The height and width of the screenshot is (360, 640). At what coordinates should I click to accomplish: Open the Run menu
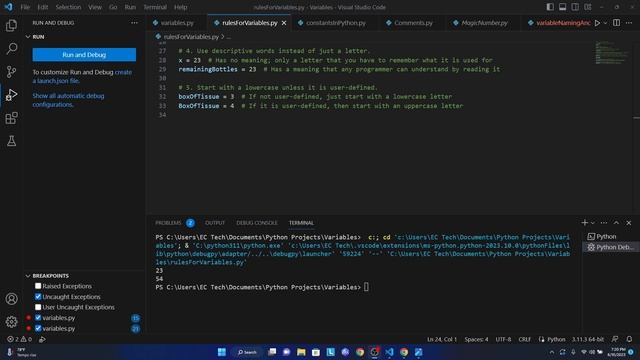130,7
